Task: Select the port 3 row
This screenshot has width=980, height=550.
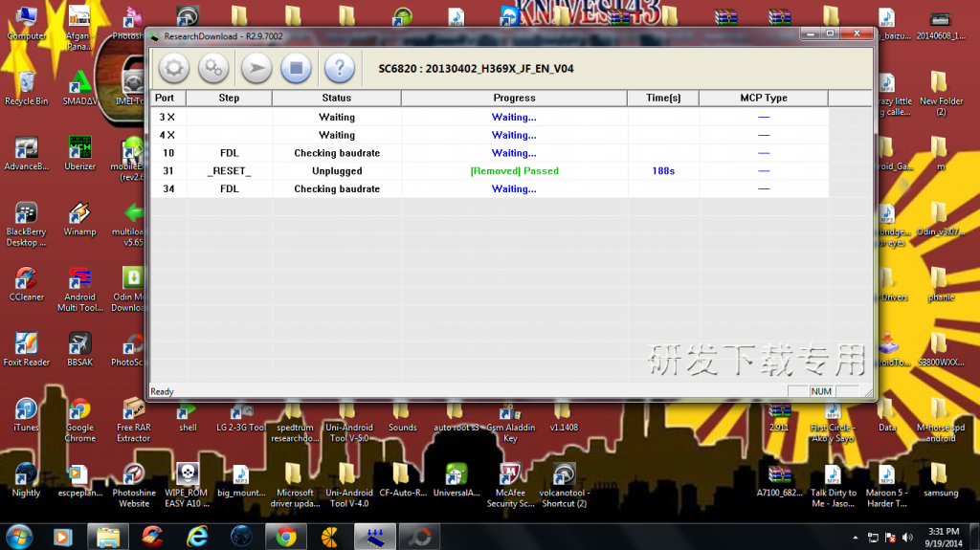Action: [x=489, y=117]
